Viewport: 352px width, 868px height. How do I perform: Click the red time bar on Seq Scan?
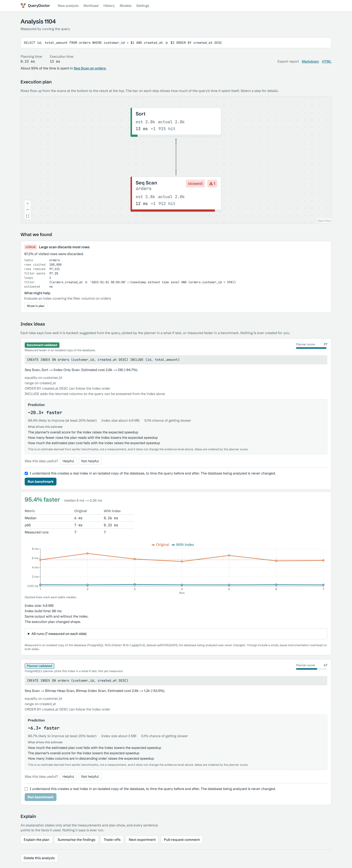click(173, 211)
